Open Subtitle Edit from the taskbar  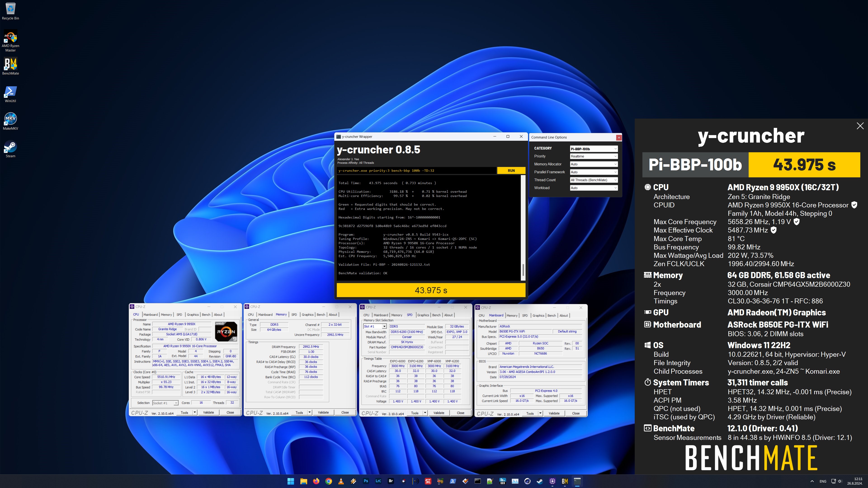[x=428, y=481]
